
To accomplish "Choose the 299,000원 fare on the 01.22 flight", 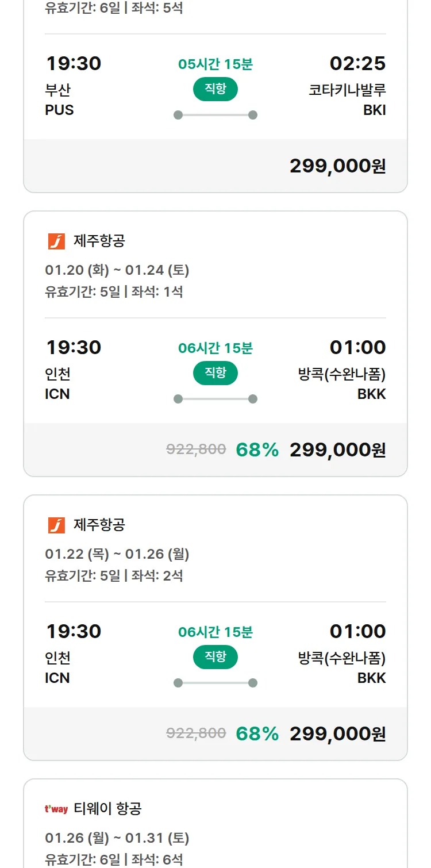I will [337, 734].
